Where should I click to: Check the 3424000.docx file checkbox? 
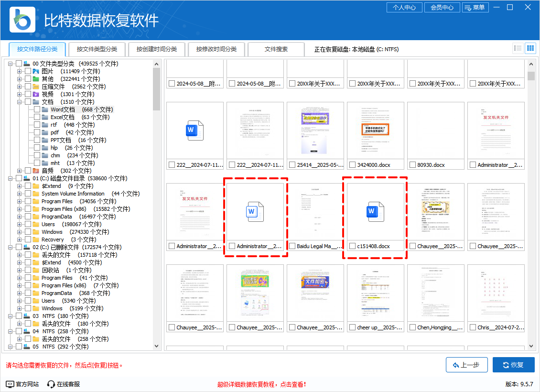[x=352, y=165]
